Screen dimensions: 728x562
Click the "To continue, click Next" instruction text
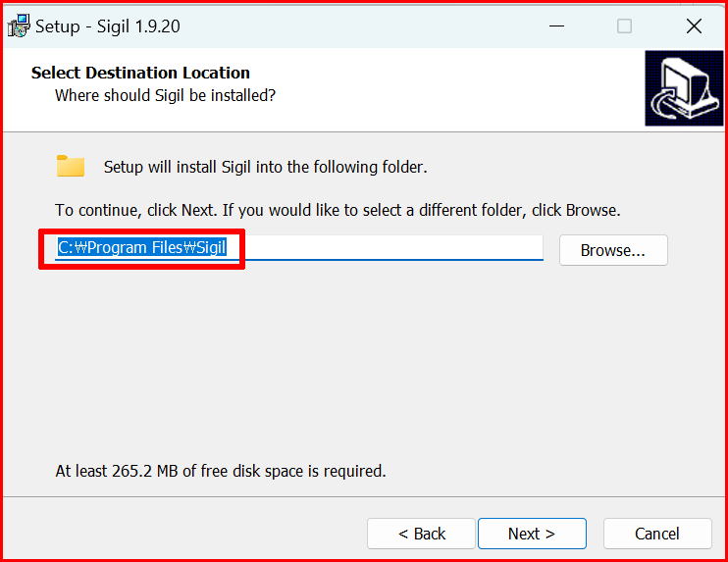(338, 210)
